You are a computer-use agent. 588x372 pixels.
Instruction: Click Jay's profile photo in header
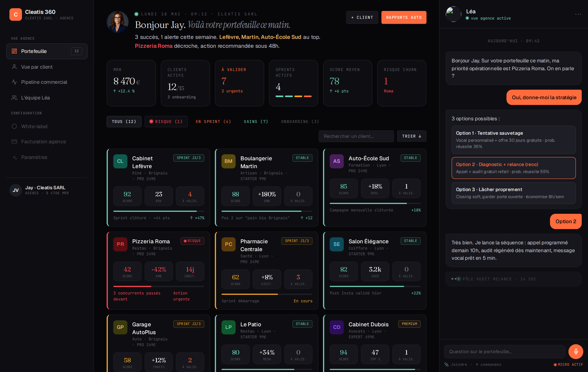[118, 22]
